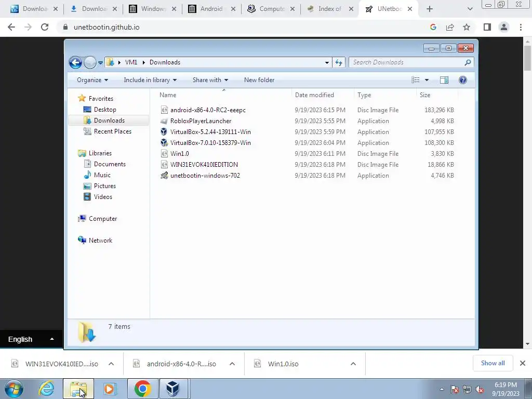Open Computer in the navigation pane
This screenshot has width=532, height=399.
click(x=103, y=219)
